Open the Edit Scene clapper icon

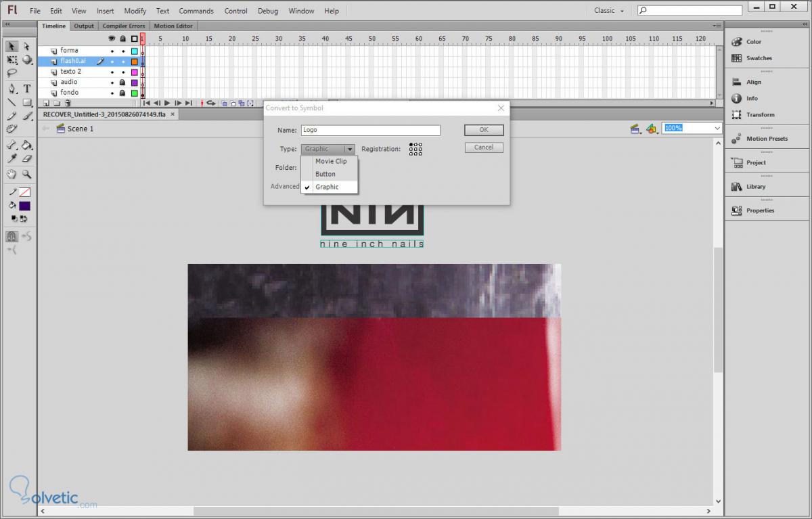[x=635, y=129]
